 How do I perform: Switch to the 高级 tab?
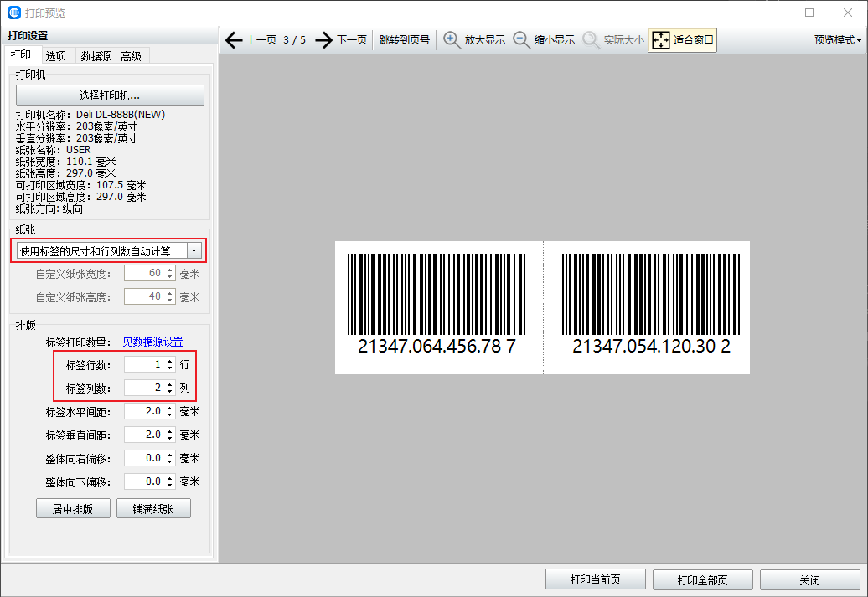(132, 56)
